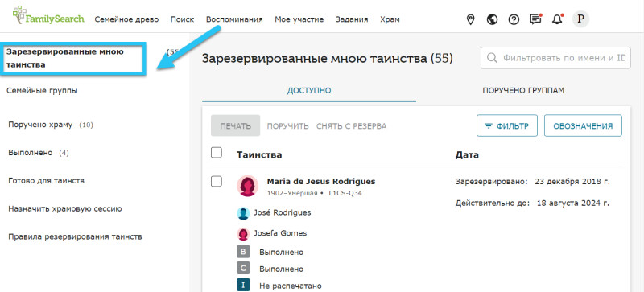The width and height of the screenshot is (644, 292).
Task: Click the I ordinance badge
Action: [243, 286]
